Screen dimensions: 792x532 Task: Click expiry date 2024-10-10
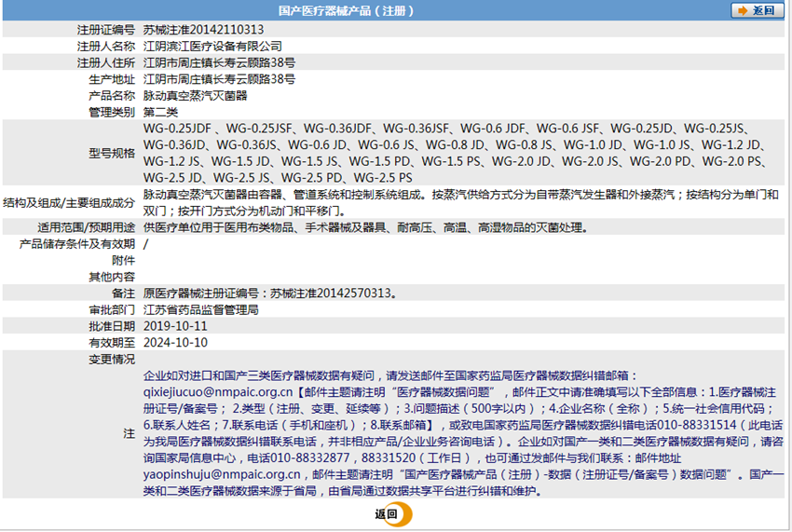[175, 343]
